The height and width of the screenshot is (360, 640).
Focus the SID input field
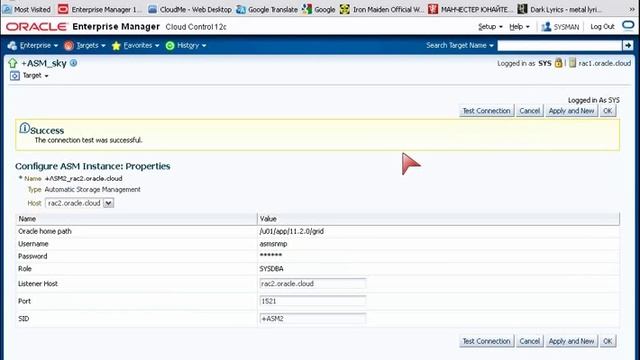point(313,319)
